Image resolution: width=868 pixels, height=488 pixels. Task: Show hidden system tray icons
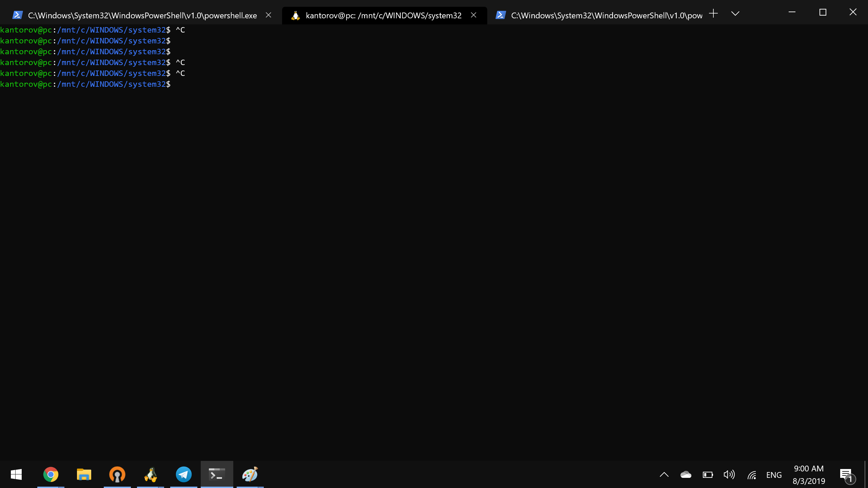(664, 475)
